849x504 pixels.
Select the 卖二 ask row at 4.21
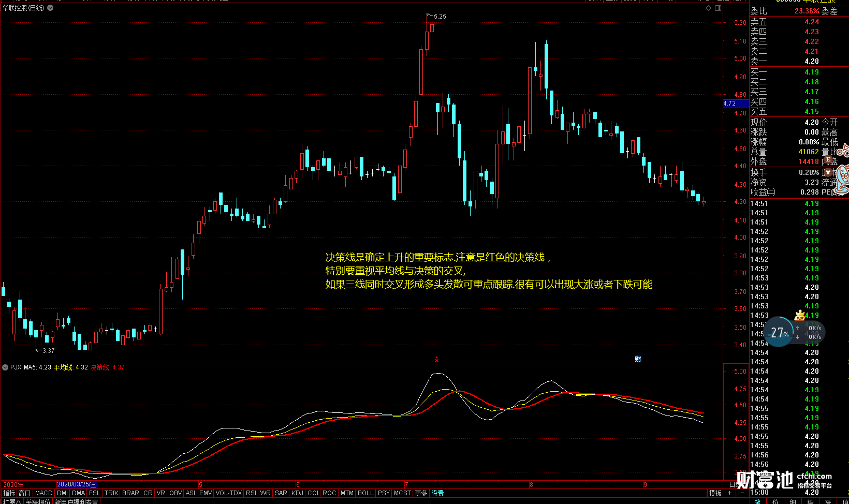[799, 51]
